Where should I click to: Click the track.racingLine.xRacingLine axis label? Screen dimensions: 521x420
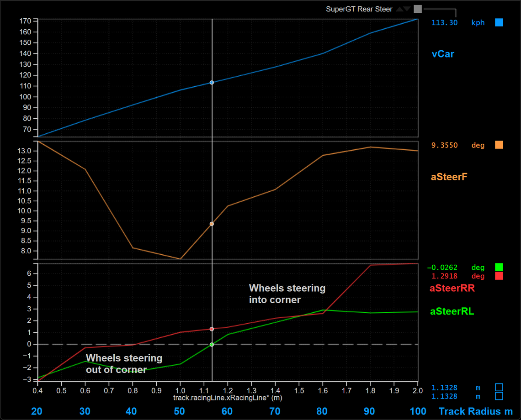click(x=227, y=398)
